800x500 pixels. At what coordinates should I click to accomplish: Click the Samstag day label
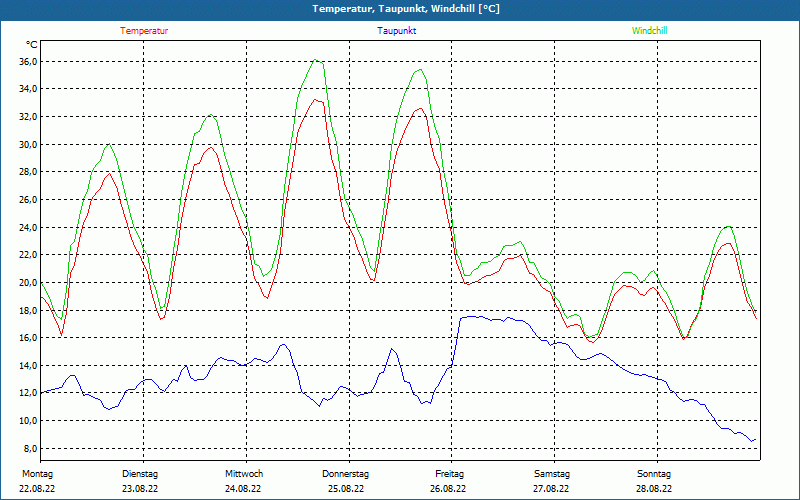pos(552,474)
